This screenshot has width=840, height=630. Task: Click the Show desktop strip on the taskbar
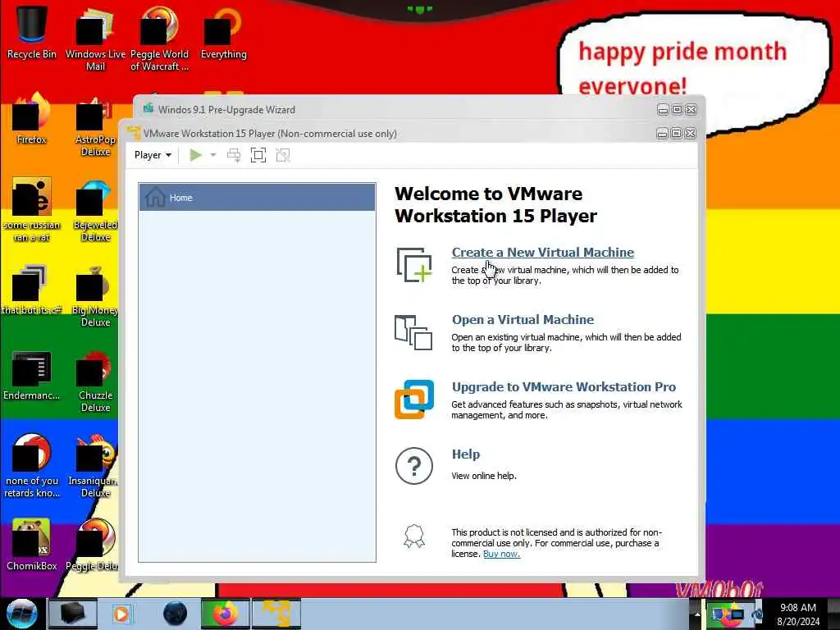click(834, 614)
